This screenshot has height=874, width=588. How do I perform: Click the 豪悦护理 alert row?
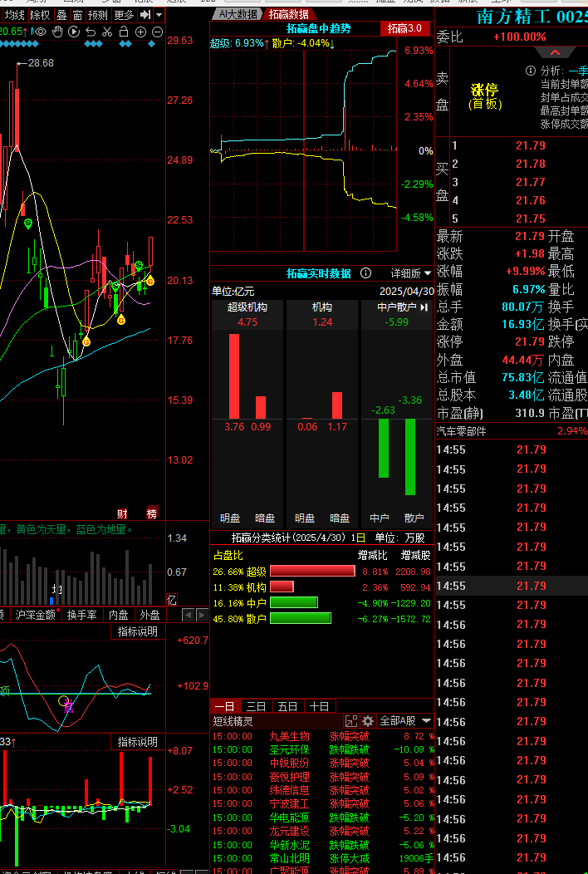322,777
